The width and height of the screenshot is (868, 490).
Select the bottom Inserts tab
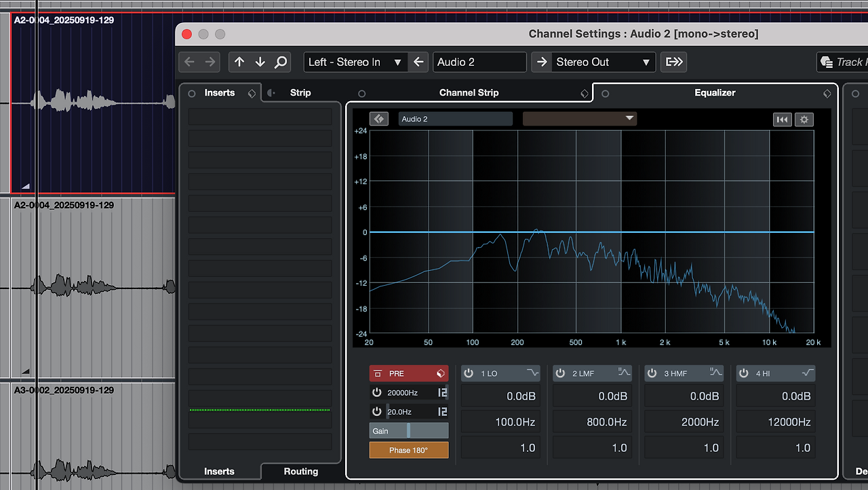pyautogui.click(x=219, y=471)
